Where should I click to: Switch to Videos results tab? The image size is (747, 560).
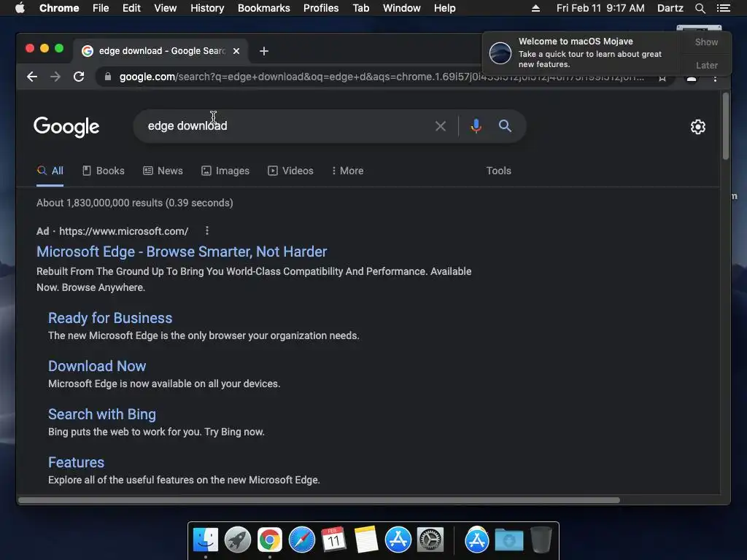290,171
